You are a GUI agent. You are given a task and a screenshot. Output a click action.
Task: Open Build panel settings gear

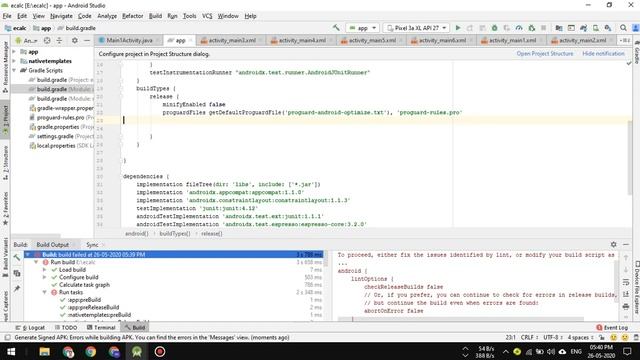point(613,244)
